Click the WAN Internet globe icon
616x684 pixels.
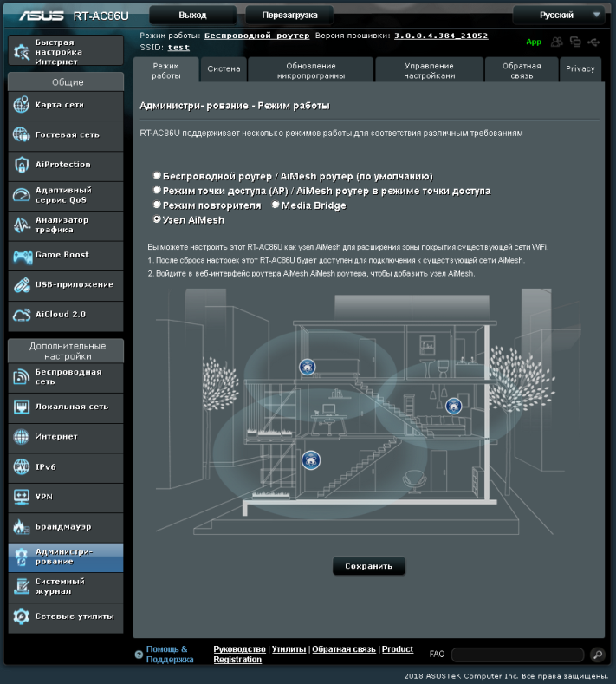point(21,437)
